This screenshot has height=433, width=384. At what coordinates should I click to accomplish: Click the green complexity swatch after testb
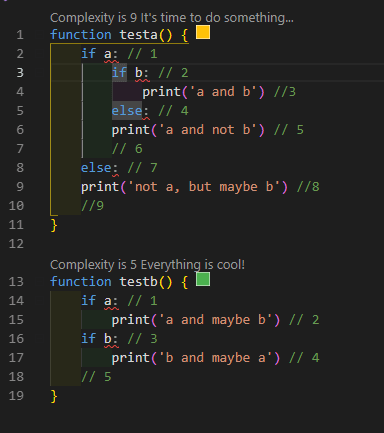click(203, 279)
